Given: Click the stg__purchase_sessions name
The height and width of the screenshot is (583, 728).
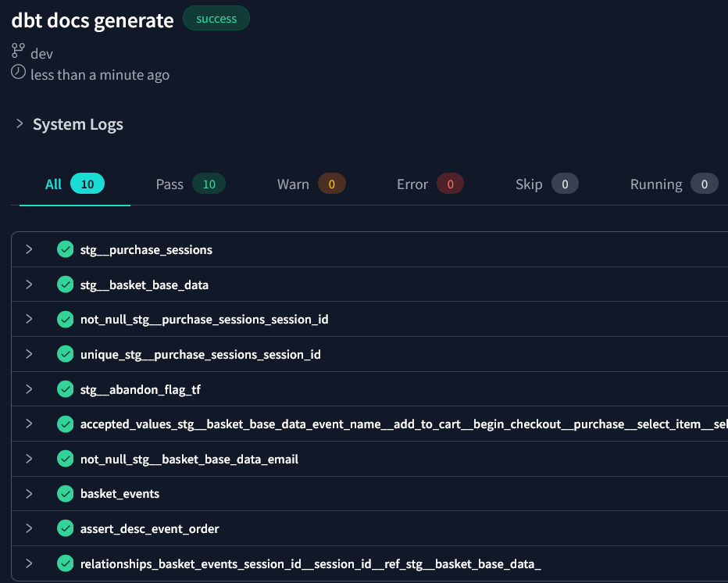Looking at the screenshot, I should click(146, 250).
